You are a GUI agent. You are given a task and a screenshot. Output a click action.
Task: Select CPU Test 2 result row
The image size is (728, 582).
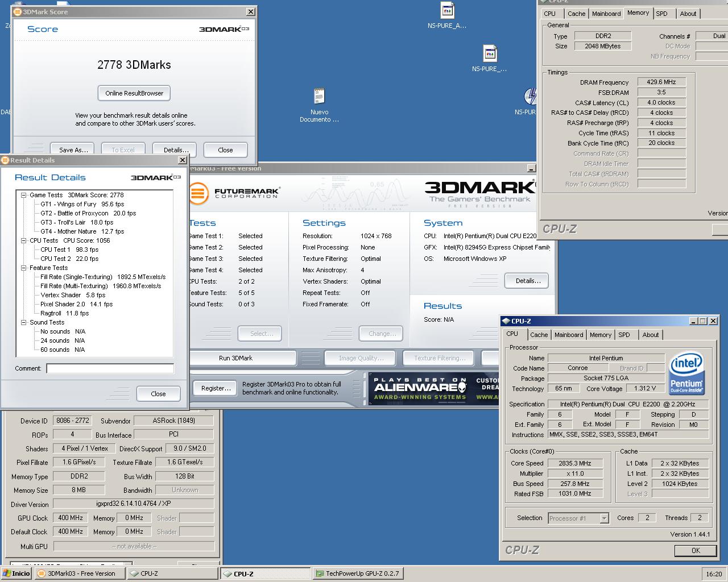click(69, 259)
